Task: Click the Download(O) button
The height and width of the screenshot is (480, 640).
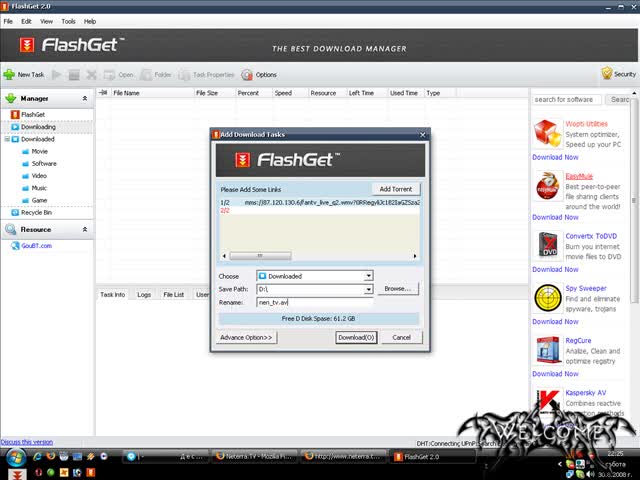Action: 356,338
